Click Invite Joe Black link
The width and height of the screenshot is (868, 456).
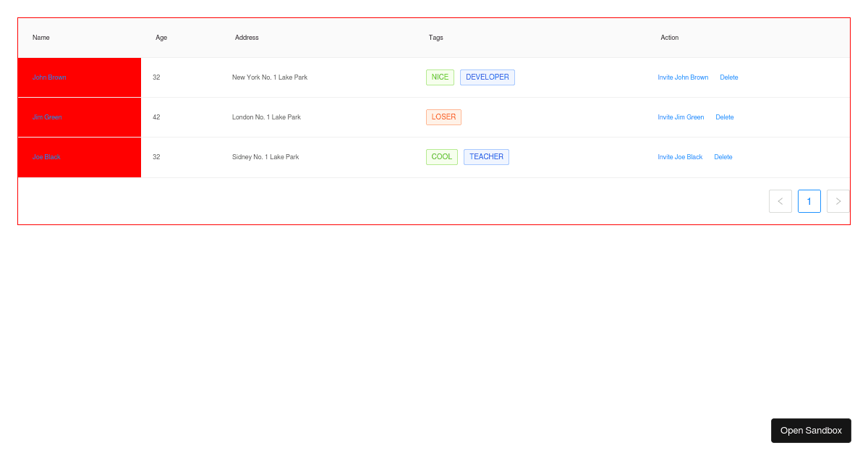click(680, 157)
